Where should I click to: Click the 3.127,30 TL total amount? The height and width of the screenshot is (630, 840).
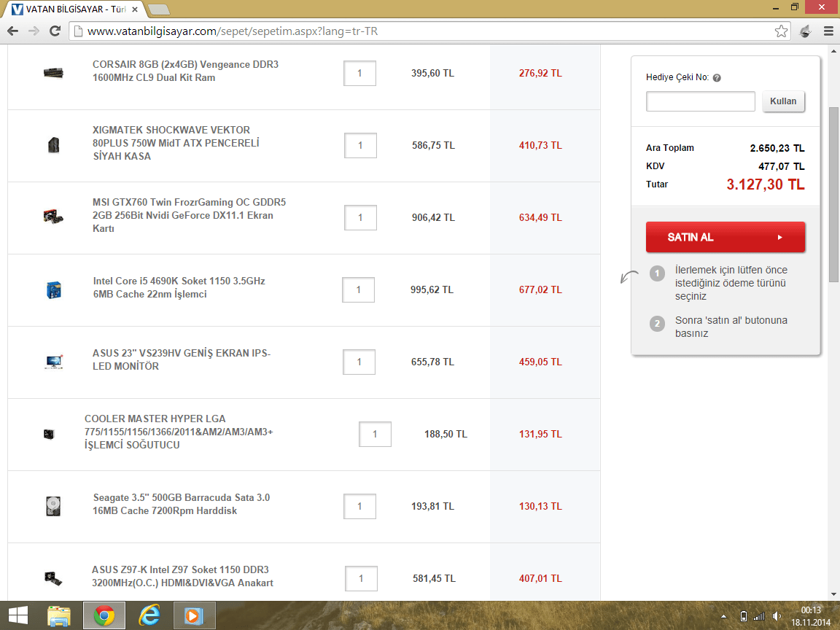pos(766,184)
